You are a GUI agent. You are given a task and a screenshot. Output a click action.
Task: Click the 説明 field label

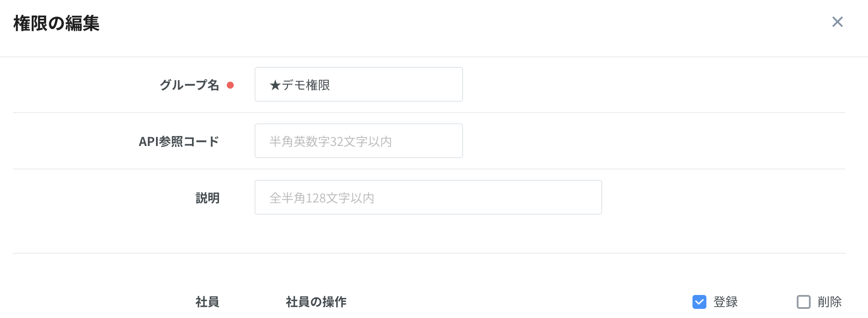point(207,198)
